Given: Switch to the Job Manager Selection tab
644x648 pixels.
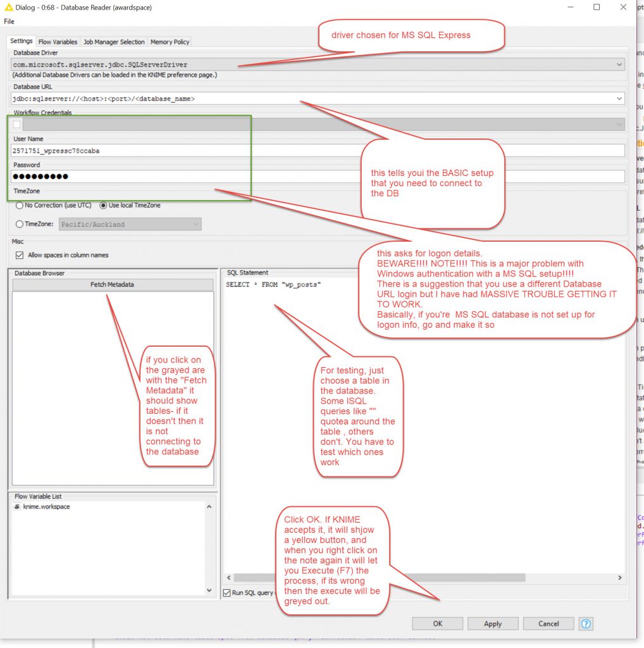Looking at the screenshot, I should coord(114,42).
